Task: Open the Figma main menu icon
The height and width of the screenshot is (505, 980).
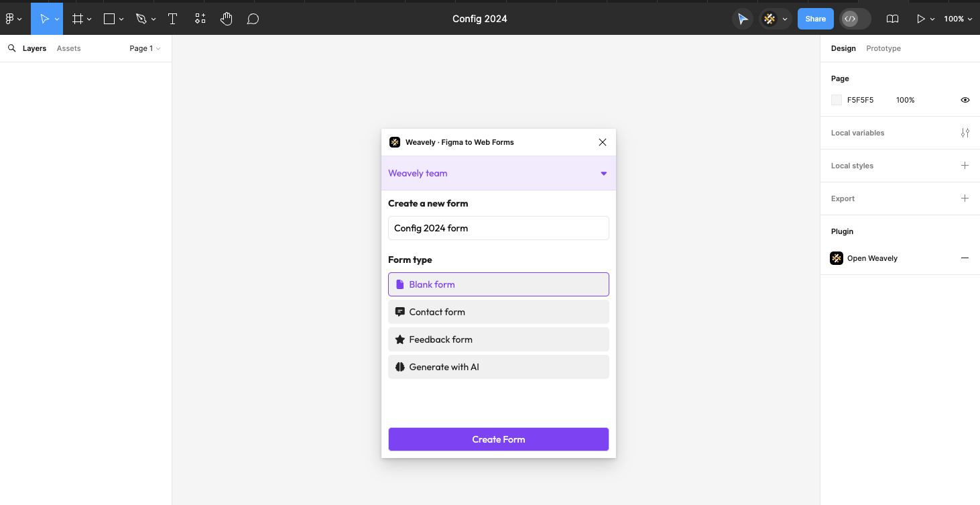Action: [10, 19]
